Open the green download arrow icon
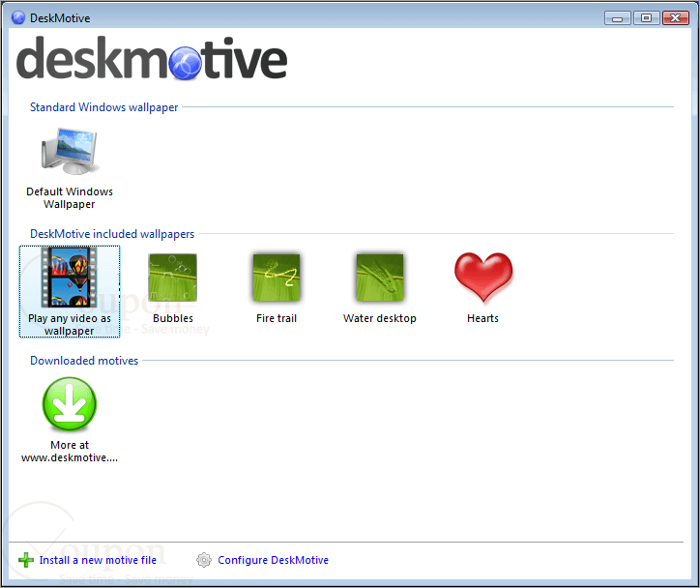This screenshot has height=588, width=700. point(70,404)
